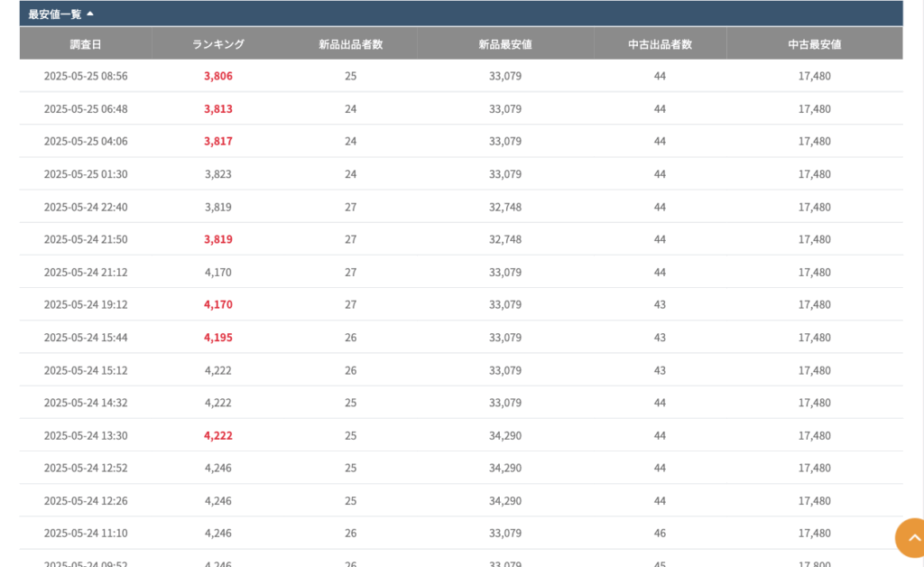Image resolution: width=924 pixels, height=567 pixels.
Task: Click the ランキング column header
Action: pos(218,44)
